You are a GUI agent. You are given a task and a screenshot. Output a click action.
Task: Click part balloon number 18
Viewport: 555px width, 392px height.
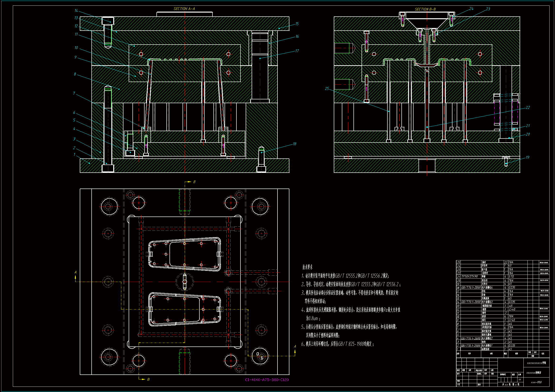coord(294,144)
